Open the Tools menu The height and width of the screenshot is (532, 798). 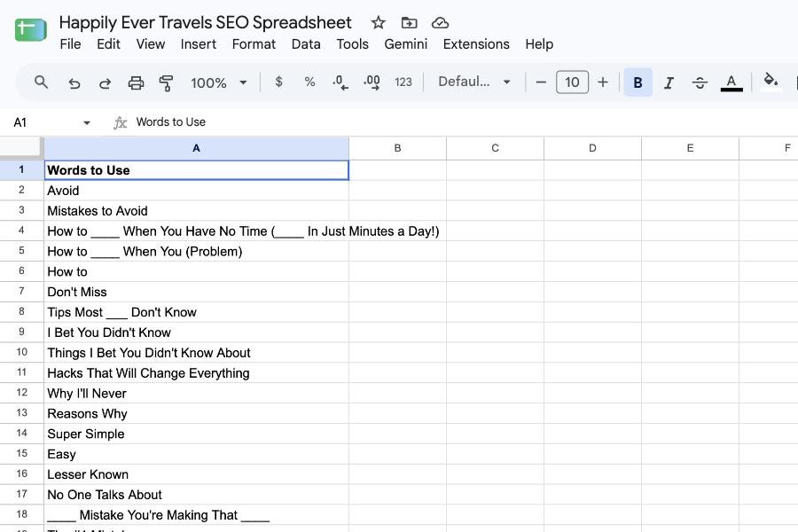(352, 44)
